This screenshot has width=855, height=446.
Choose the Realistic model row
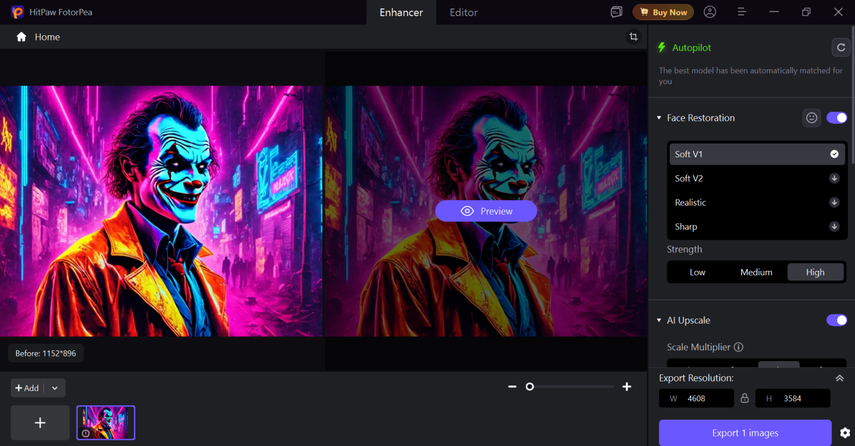click(757, 202)
